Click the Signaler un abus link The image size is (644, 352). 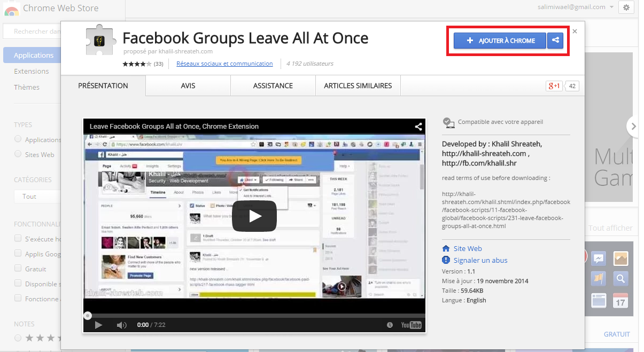pos(480,260)
